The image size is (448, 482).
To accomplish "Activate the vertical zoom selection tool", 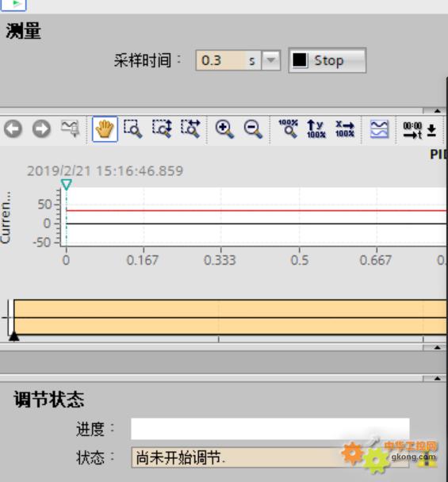I will (162, 128).
